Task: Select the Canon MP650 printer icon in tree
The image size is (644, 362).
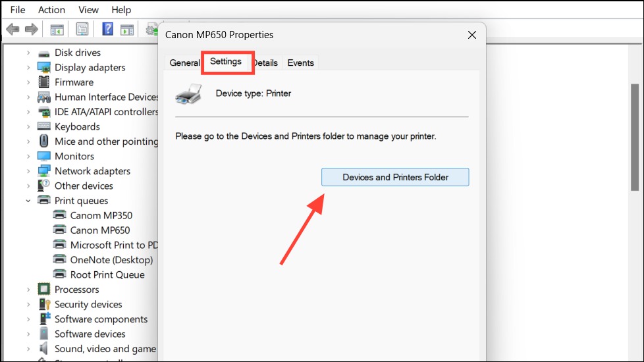Action: (59, 230)
